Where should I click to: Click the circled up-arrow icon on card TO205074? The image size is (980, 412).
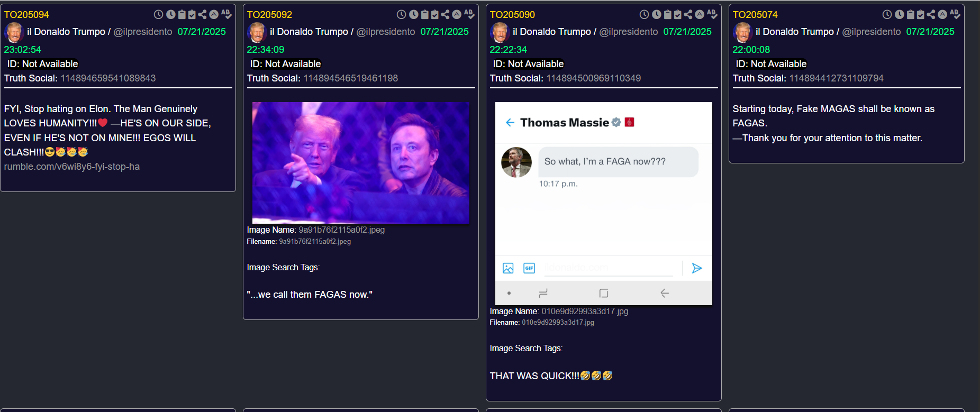[x=942, y=14]
